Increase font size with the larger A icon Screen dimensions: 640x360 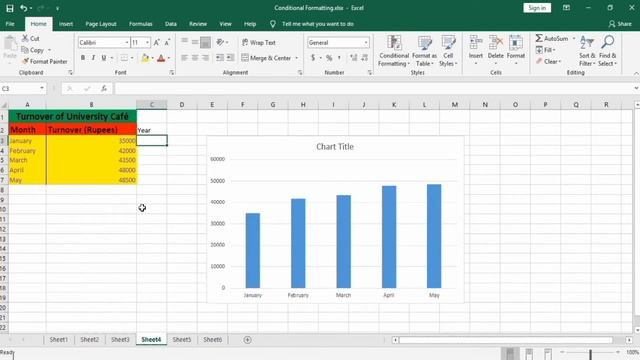[156, 42]
